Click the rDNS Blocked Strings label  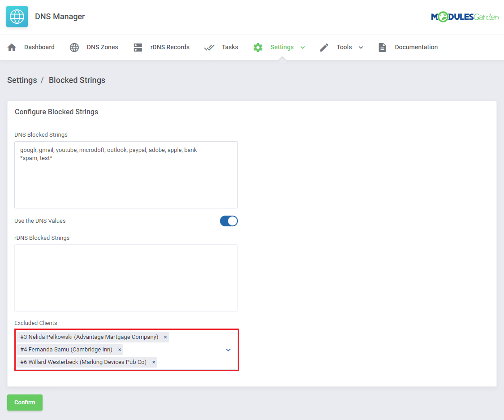coord(42,238)
